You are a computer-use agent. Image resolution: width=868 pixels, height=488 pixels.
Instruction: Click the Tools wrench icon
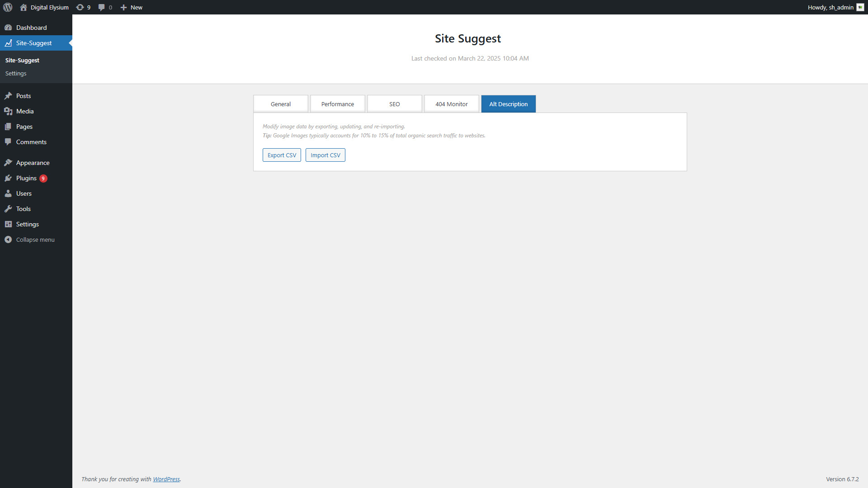pos(8,209)
